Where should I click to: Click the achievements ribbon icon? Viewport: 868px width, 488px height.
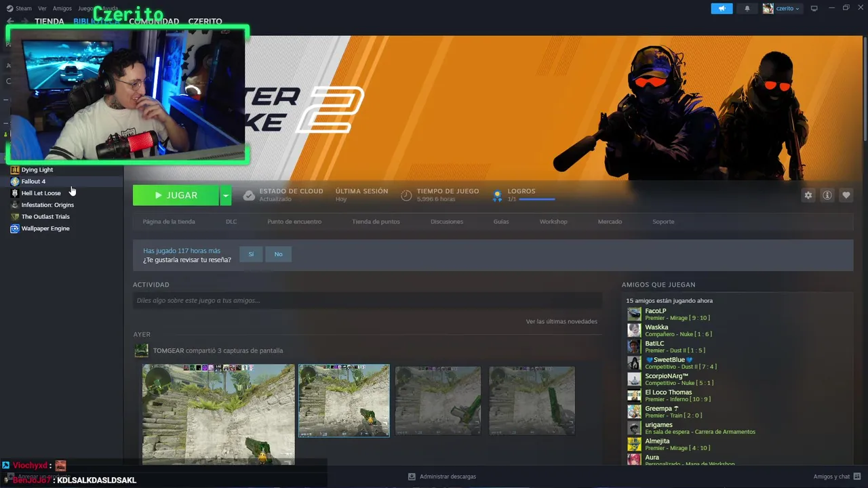pos(497,195)
